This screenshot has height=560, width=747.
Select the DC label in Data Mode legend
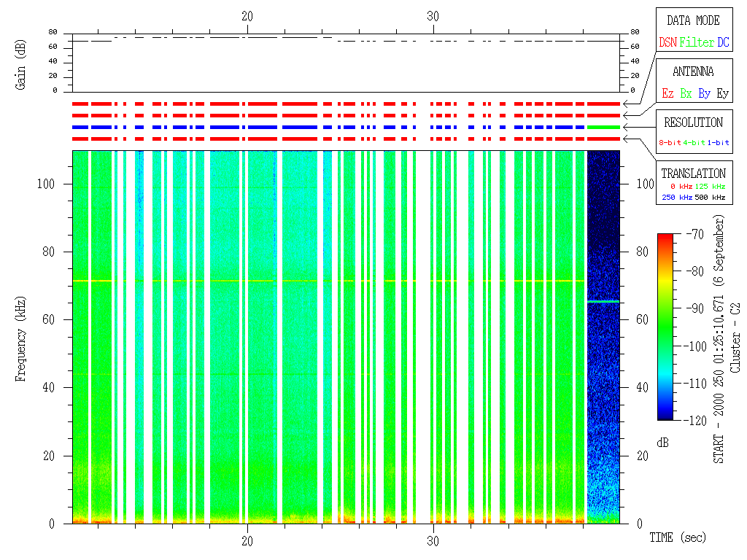click(723, 43)
